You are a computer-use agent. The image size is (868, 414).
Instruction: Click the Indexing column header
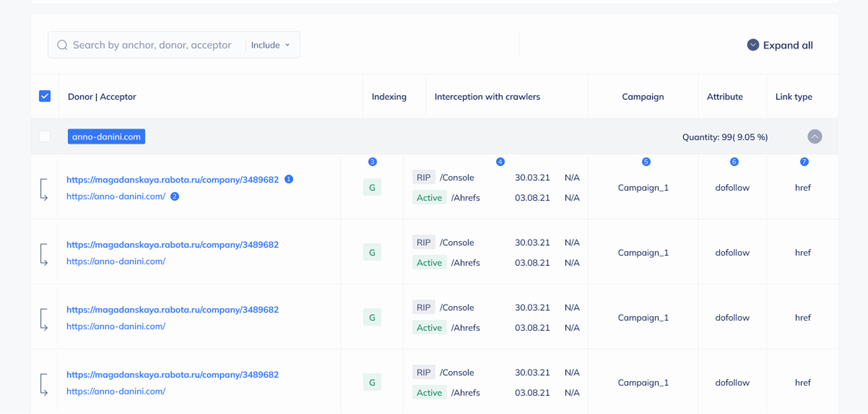click(389, 97)
